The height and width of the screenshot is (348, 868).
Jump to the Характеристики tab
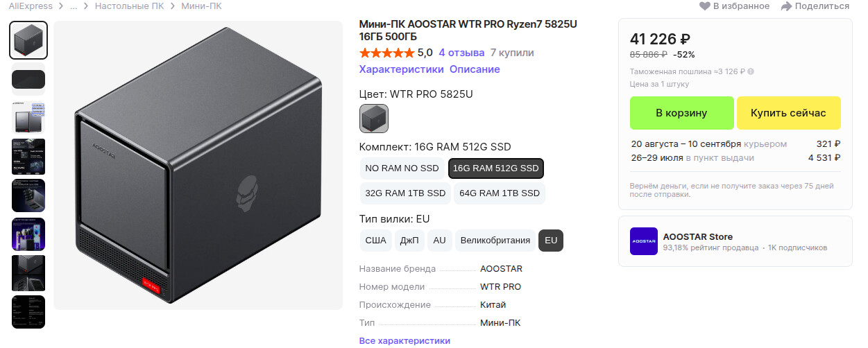pos(401,69)
